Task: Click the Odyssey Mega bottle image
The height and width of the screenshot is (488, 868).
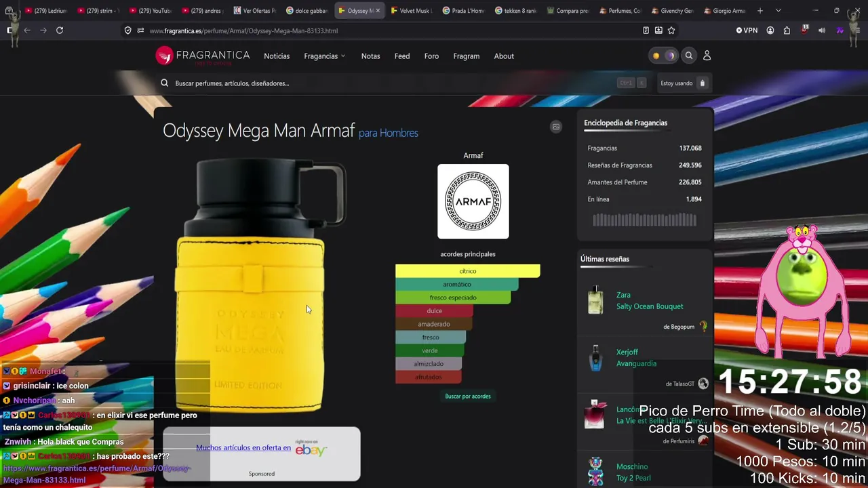Action: click(x=261, y=286)
